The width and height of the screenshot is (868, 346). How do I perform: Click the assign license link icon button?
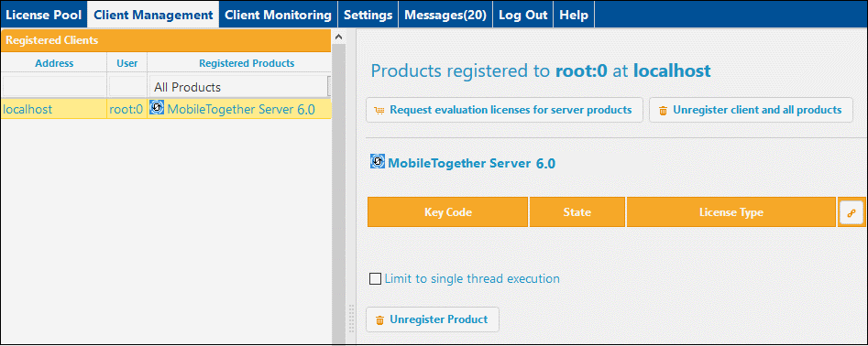click(852, 212)
